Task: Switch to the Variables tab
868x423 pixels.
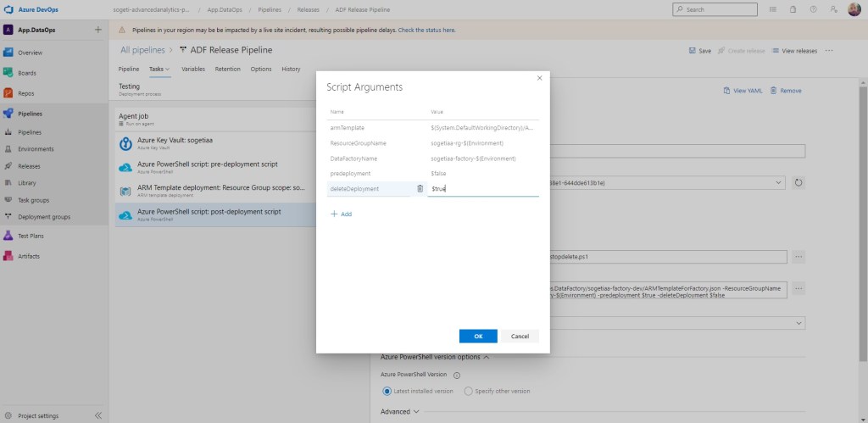Action: click(193, 69)
